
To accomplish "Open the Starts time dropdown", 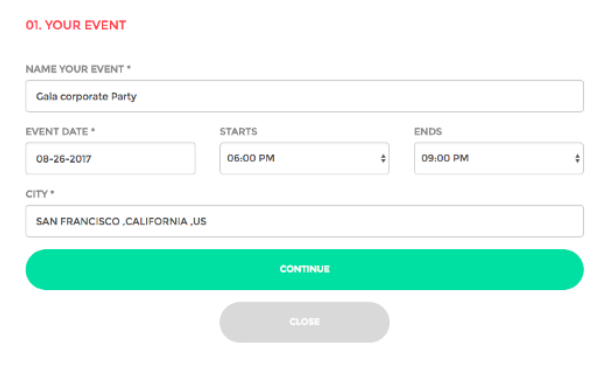I will tap(304, 158).
